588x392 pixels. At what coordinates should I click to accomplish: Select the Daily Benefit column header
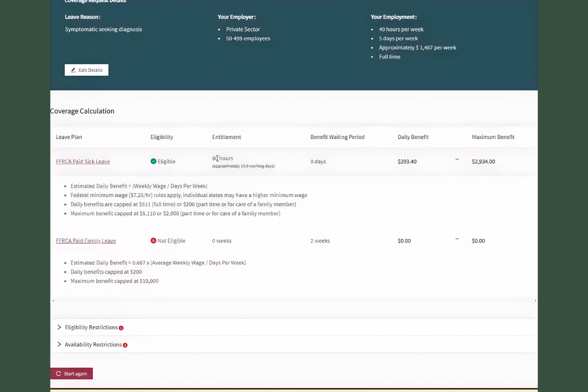pyautogui.click(x=413, y=137)
